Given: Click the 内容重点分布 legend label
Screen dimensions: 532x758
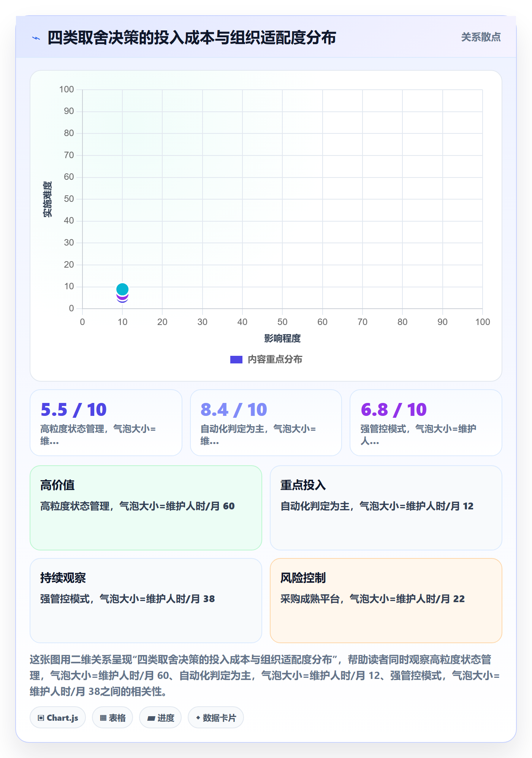Looking at the screenshot, I should [275, 360].
